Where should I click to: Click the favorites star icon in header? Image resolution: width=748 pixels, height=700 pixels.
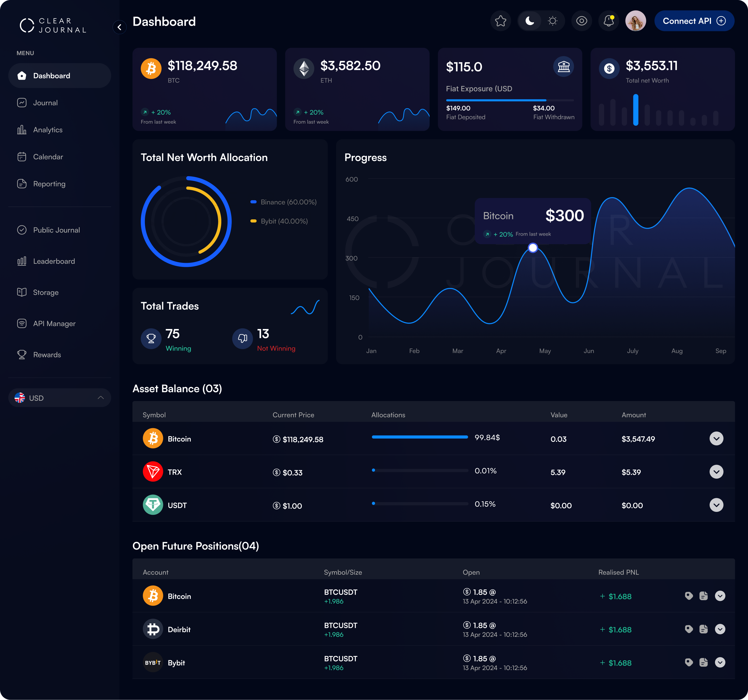tap(500, 21)
